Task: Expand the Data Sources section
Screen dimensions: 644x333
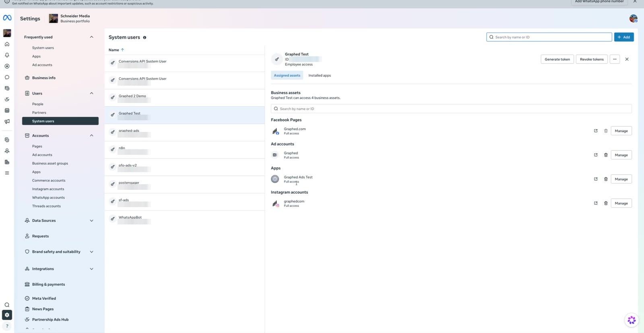Action: [x=91, y=221]
